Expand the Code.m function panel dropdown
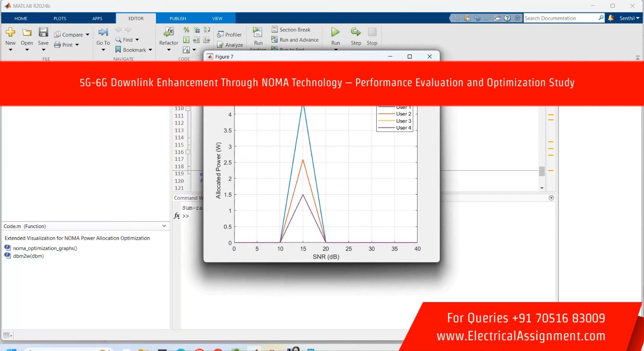 pos(164,226)
